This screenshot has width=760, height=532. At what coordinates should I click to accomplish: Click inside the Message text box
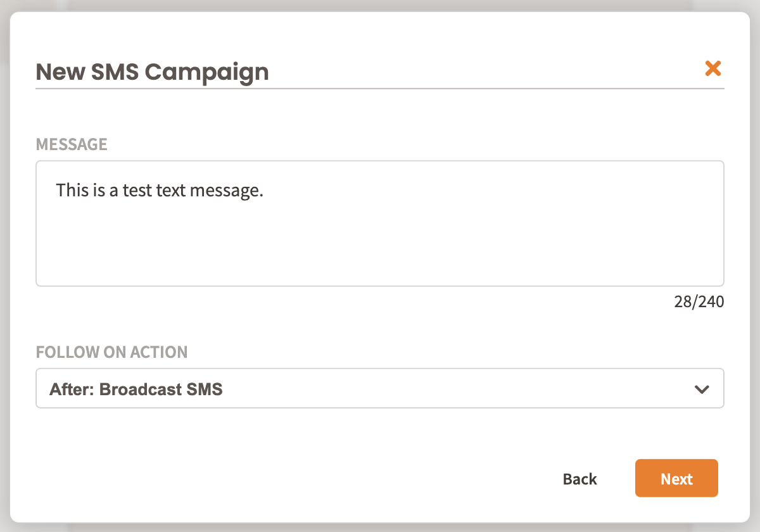tap(380, 223)
